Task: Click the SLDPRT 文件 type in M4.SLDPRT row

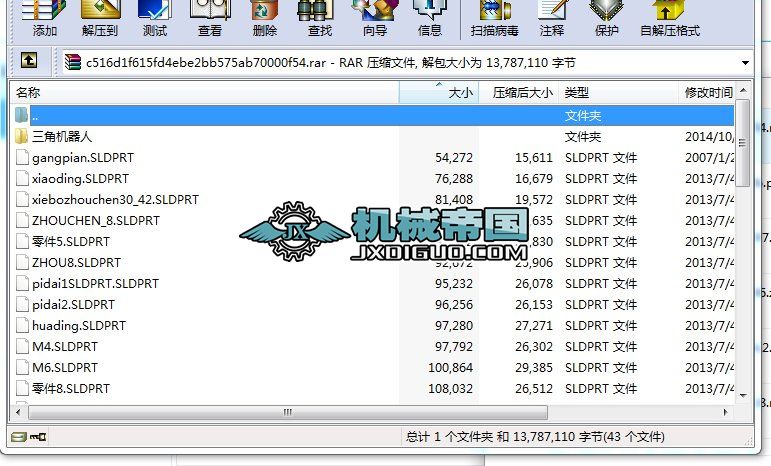Action: click(x=601, y=347)
